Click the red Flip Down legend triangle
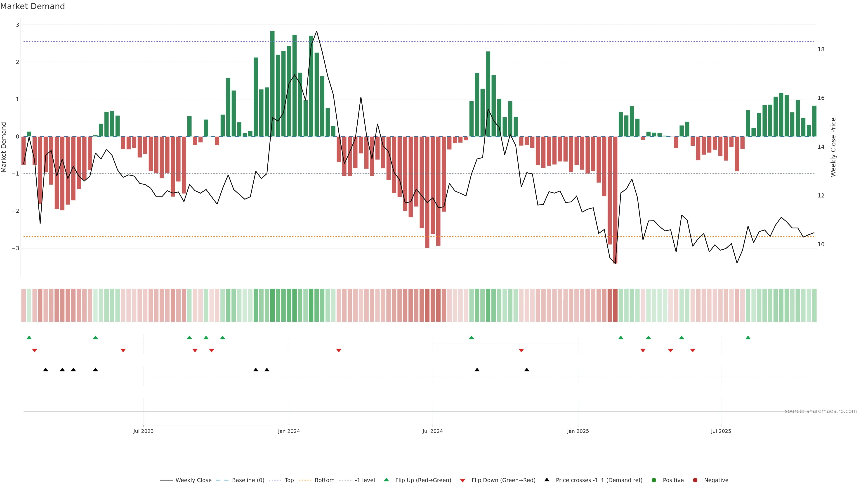The image size is (868, 488). pos(463,481)
